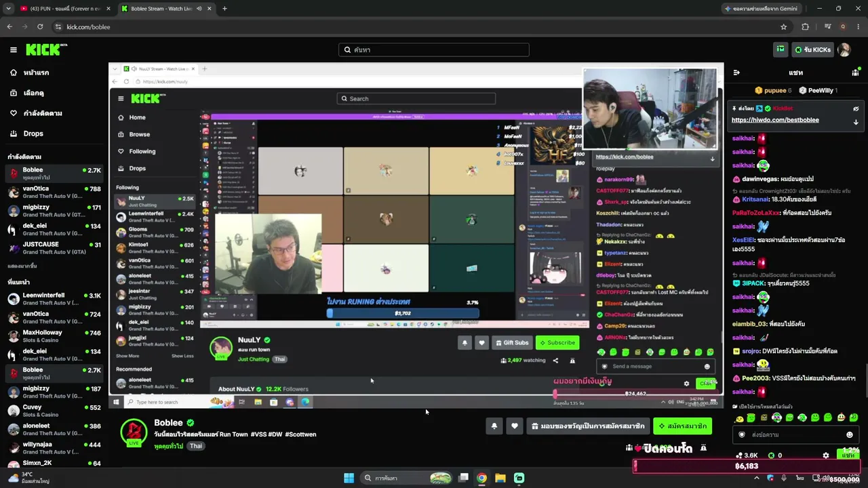This screenshot has width=868, height=488.
Task: Open the Chrome extensions puzzle icon
Action: [x=806, y=26]
